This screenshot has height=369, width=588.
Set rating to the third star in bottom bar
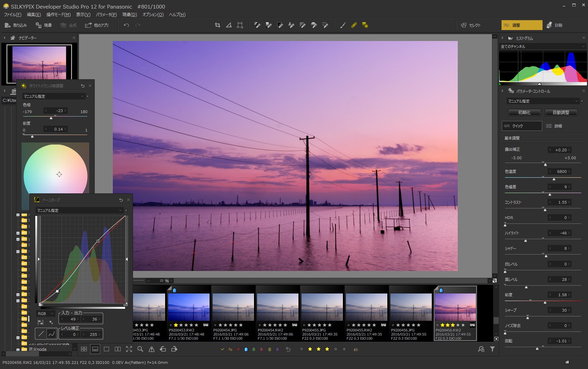(x=327, y=349)
